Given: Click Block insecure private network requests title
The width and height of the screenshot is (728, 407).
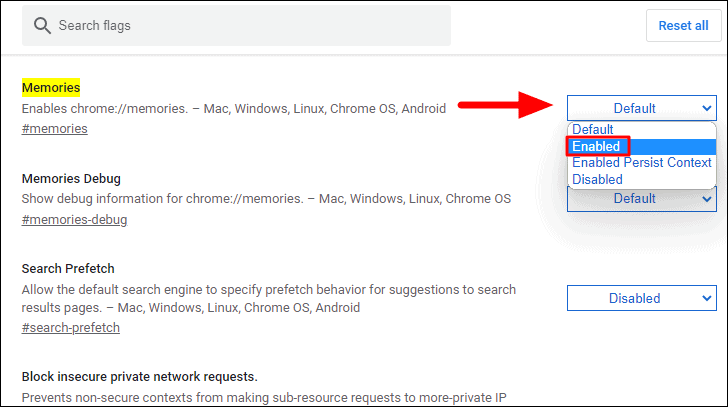Looking at the screenshot, I should click(x=139, y=376).
